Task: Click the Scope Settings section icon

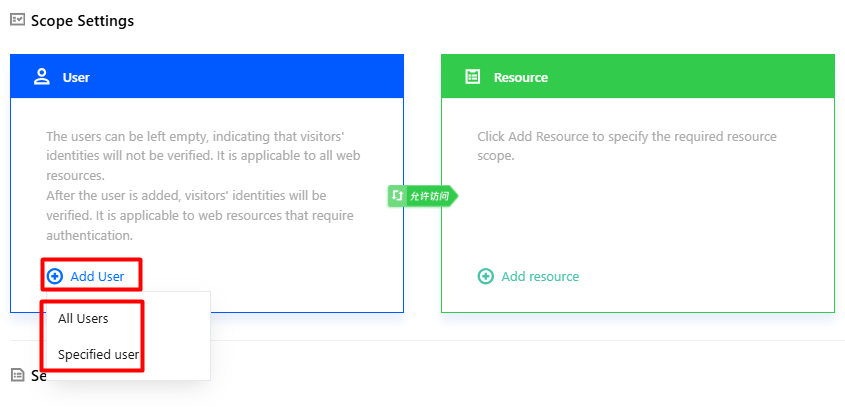Action: click(x=18, y=20)
